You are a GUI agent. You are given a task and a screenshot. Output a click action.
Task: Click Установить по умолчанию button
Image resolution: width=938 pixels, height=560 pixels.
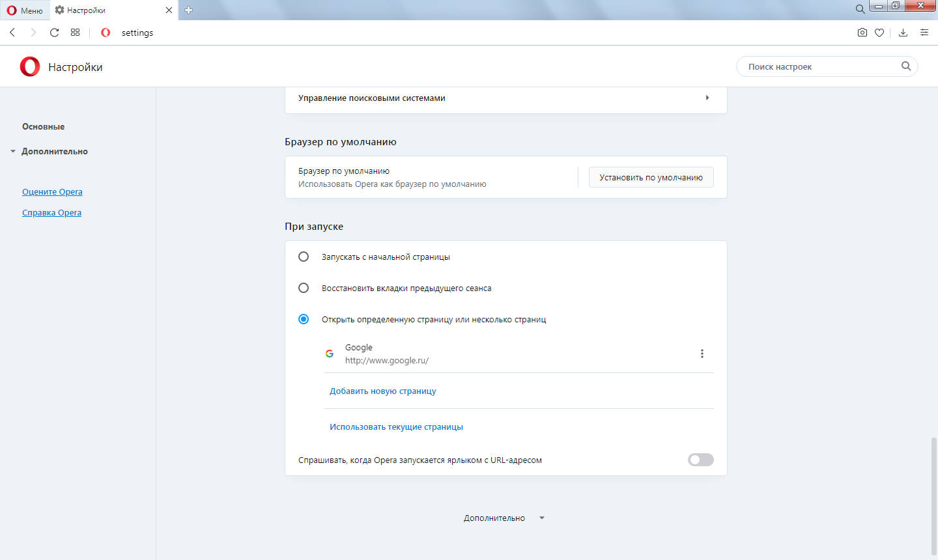[x=651, y=177]
